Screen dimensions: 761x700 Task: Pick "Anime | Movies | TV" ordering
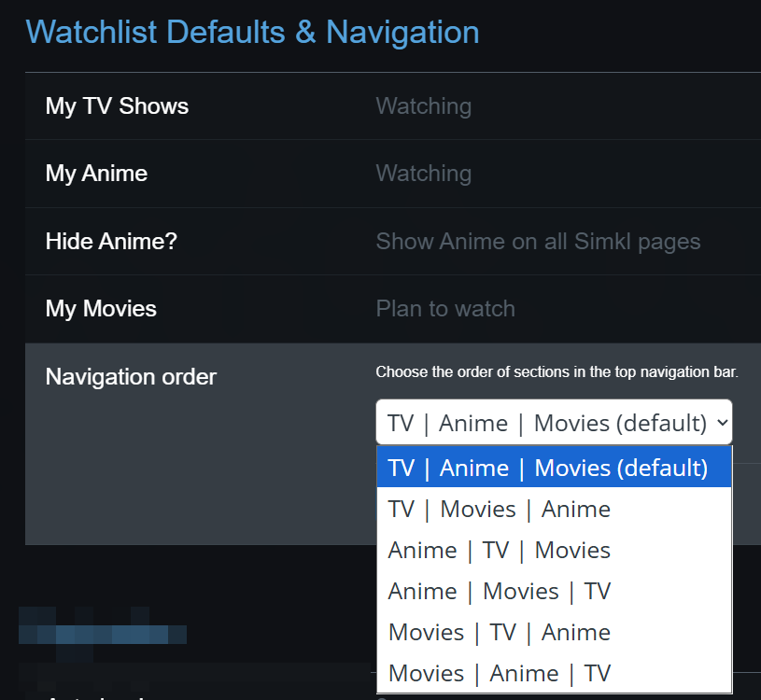coord(499,591)
